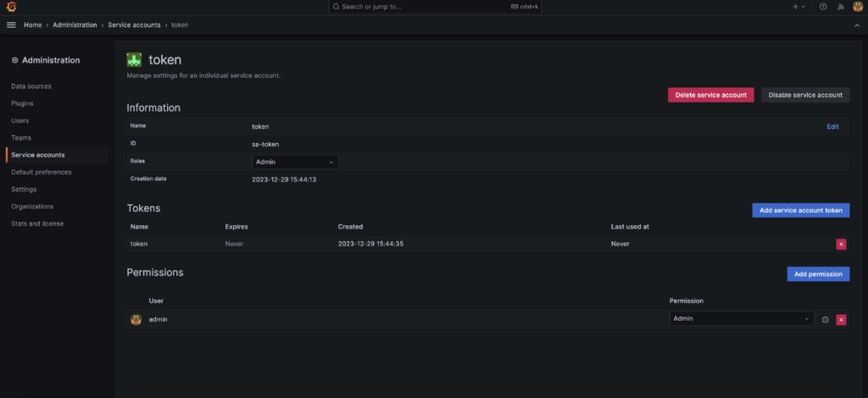Open the admin Permission level dropdown
868x398 pixels.
(741, 319)
